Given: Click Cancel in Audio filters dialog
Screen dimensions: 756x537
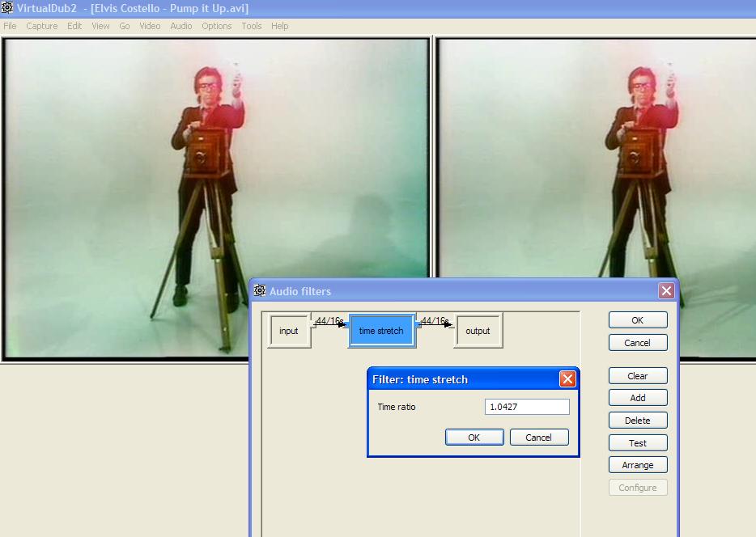Looking at the screenshot, I should click(638, 343).
